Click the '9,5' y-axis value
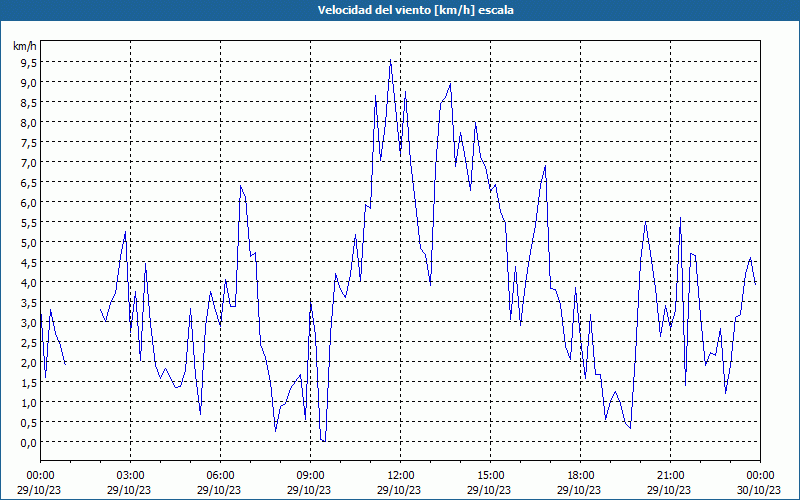The height and width of the screenshot is (500, 800). pyautogui.click(x=29, y=62)
